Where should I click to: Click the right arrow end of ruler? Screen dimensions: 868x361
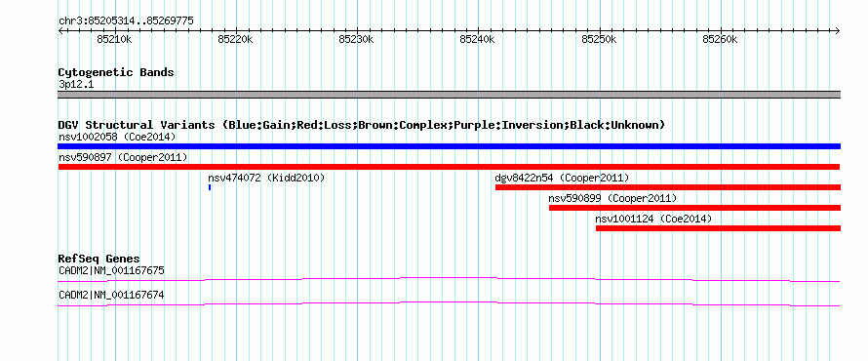coord(838,31)
